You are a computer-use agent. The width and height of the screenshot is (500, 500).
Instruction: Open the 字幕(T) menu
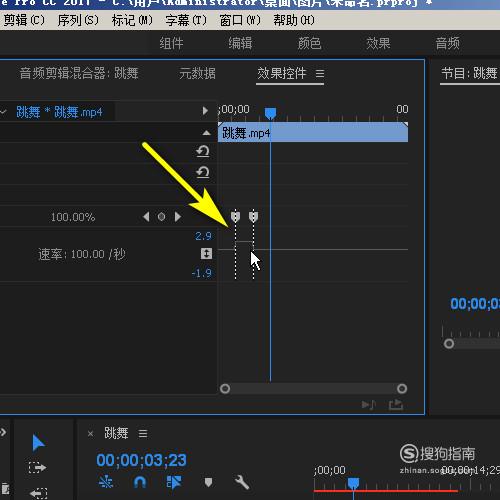click(186, 20)
